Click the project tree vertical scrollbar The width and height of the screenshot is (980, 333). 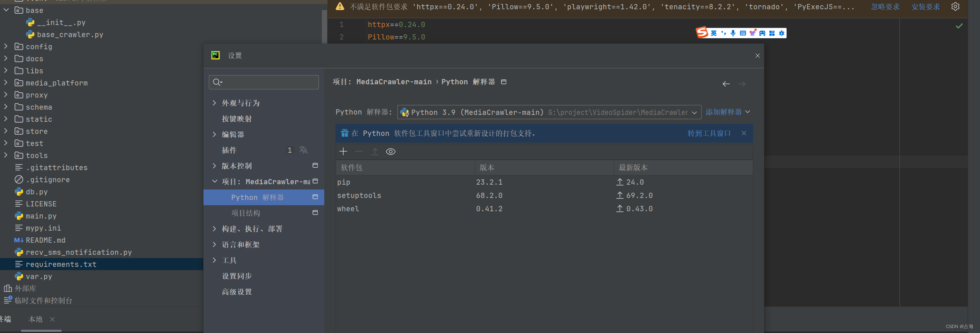(x=324, y=26)
